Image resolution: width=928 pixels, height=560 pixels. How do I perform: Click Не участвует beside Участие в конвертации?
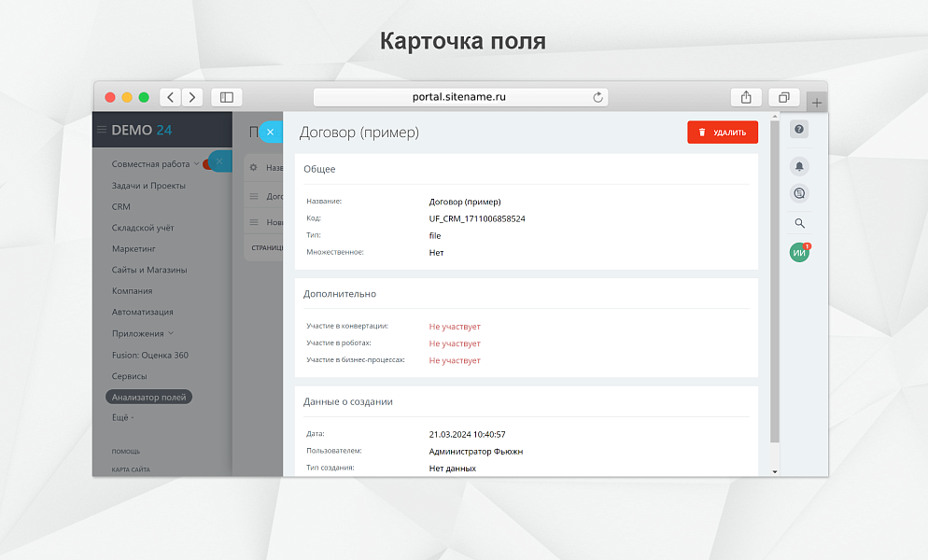coord(454,327)
